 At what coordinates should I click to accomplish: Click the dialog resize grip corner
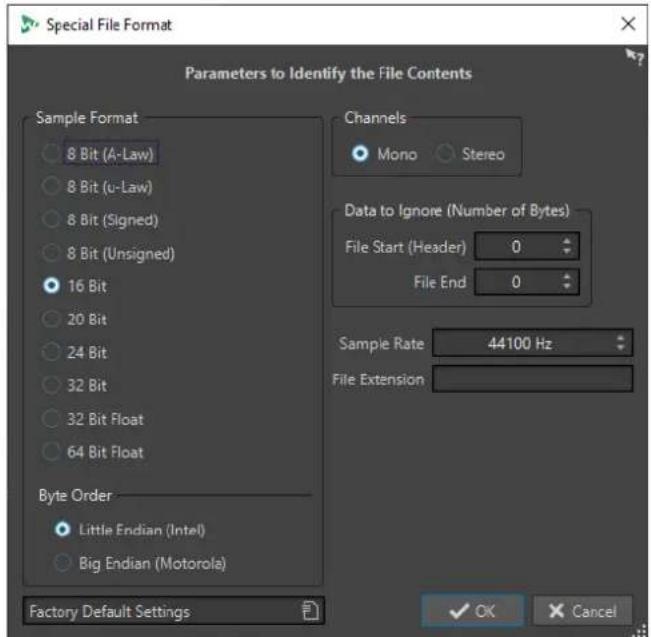pos(641,630)
